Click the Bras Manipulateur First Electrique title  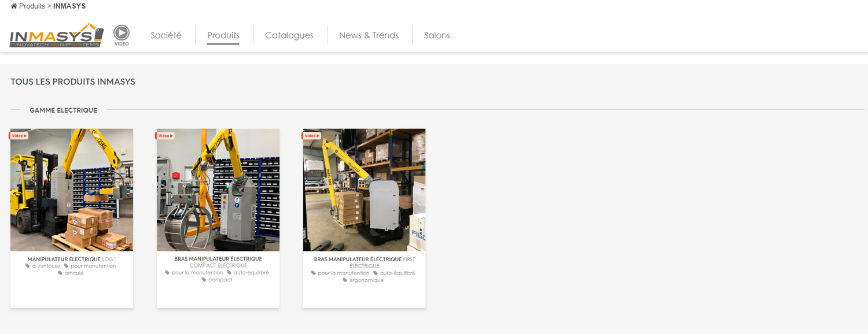[x=365, y=263]
